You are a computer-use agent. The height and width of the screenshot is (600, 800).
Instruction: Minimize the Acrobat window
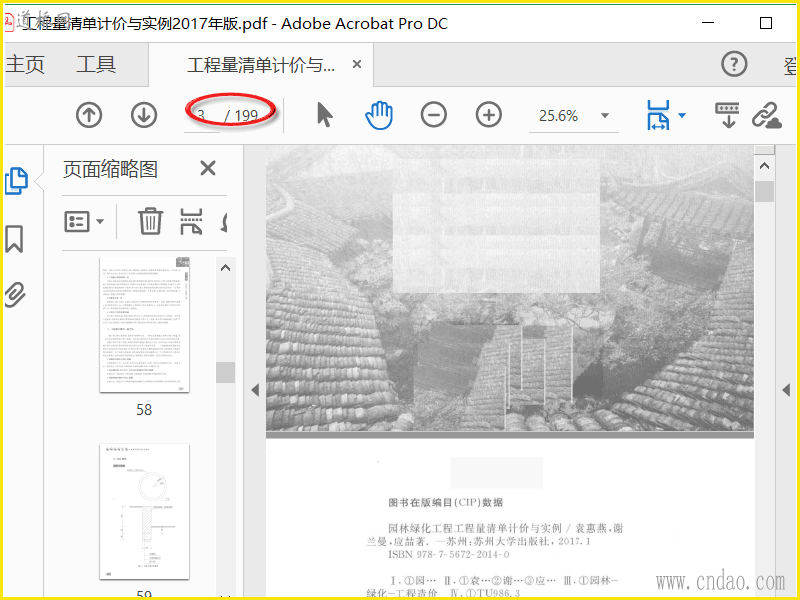click(x=708, y=23)
